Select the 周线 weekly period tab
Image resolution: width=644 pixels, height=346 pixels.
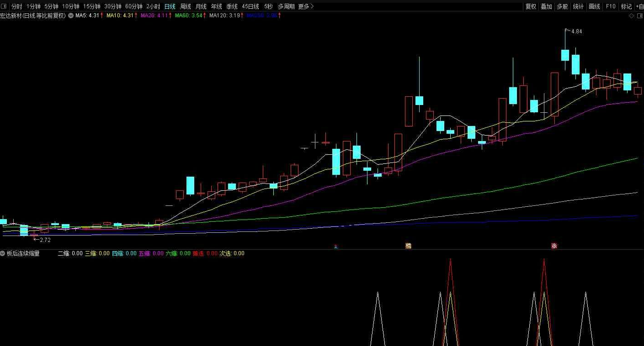186,6
